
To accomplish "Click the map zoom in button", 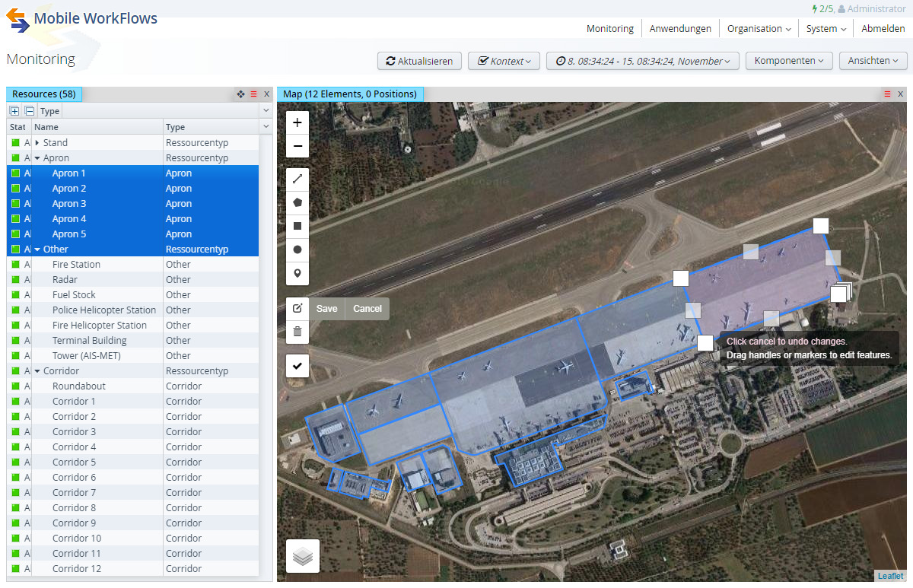I will (x=297, y=122).
